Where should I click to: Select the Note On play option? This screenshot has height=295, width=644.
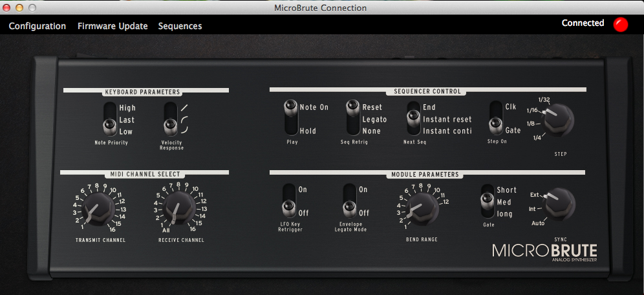[314, 107]
